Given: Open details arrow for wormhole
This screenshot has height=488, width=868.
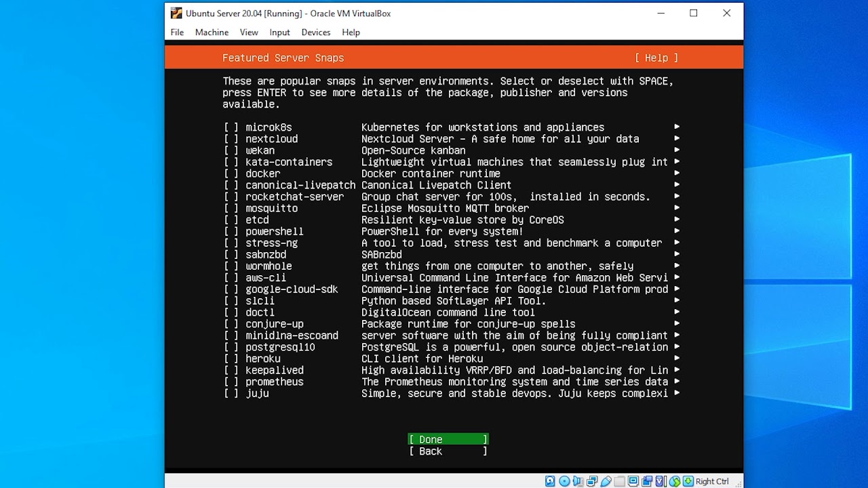Looking at the screenshot, I should tap(676, 266).
